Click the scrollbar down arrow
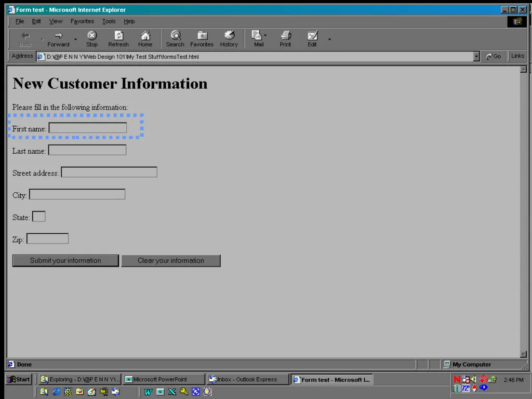532x399 pixels. 524,354
